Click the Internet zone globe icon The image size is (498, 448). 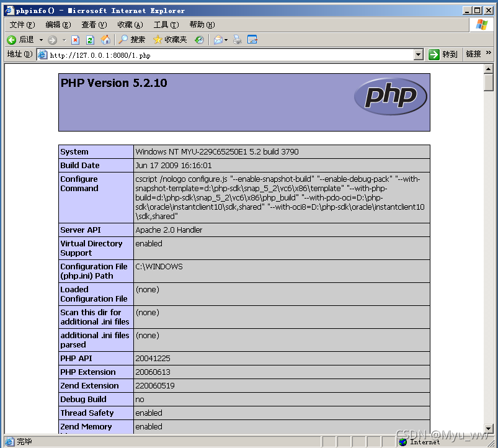click(x=403, y=442)
